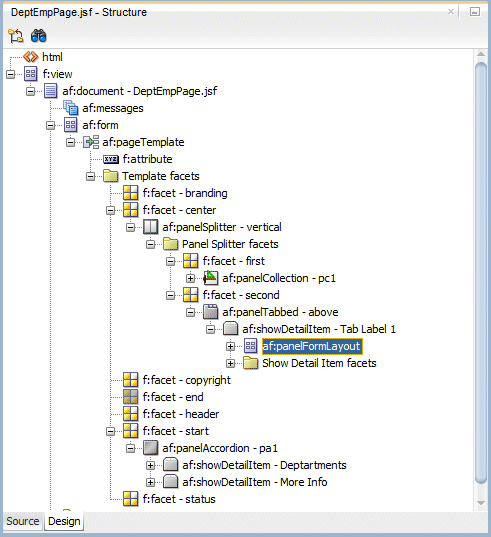This screenshot has height=537, width=491.
Task: Click the first facet icon
Action: pos(190,261)
